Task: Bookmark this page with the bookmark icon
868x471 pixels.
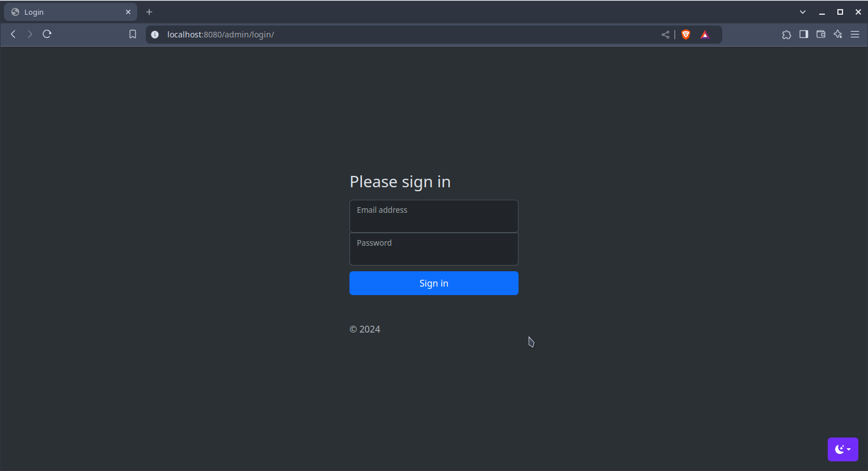Action: coord(133,34)
